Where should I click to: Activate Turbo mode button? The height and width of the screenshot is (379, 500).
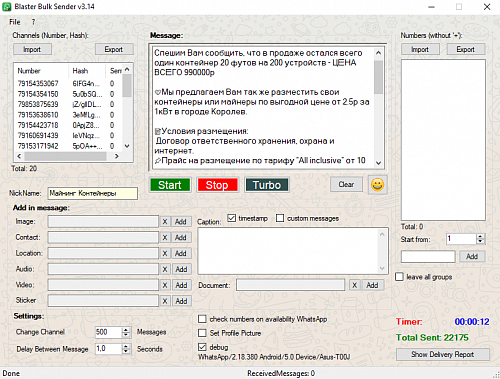coord(267,185)
